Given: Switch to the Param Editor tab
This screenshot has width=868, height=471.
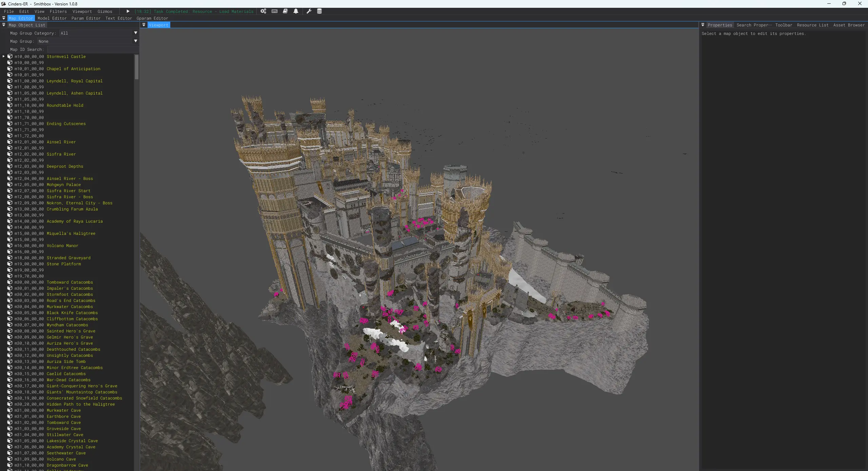Looking at the screenshot, I should pyautogui.click(x=86, y=18).
